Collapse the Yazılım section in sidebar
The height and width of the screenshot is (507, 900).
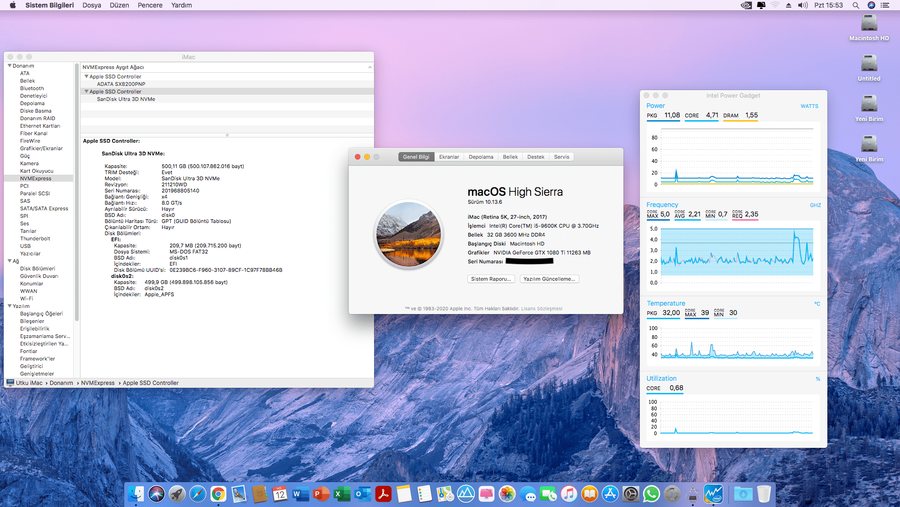tap(10, 306)
